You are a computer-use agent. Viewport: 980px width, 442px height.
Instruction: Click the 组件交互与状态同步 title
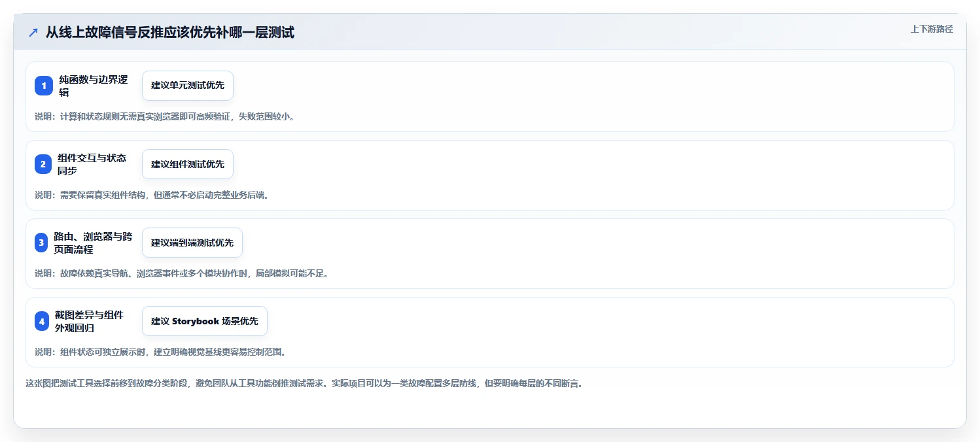click(92, 164)
